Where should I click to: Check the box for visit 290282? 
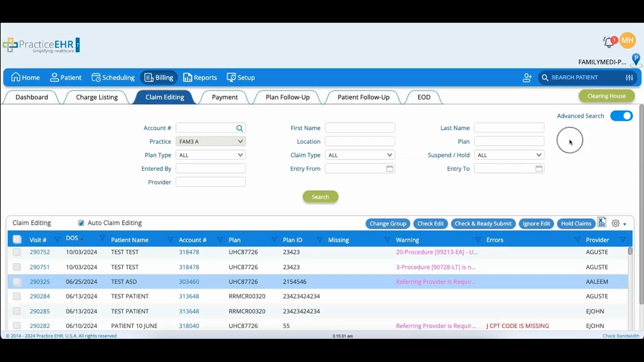17,326
